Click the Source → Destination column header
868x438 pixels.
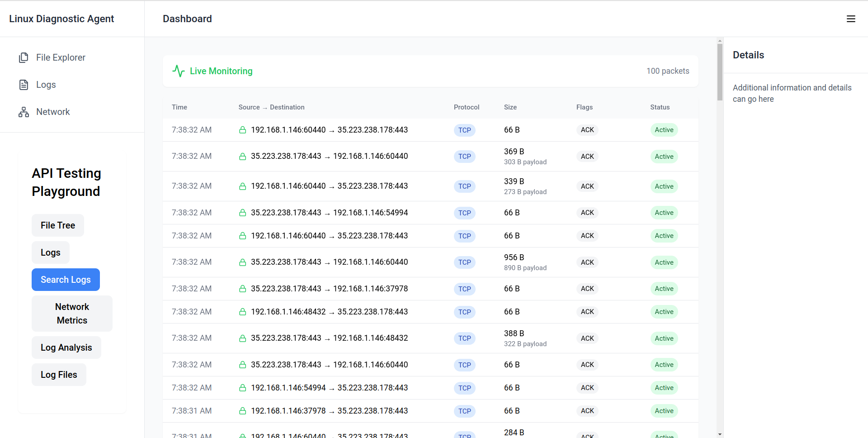272,107
